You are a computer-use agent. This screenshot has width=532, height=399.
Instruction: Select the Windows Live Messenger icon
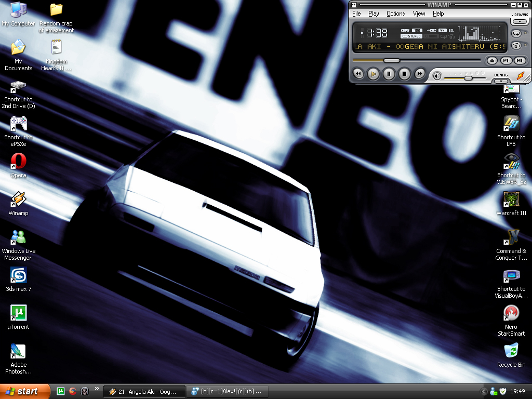(x=18, y=245)
